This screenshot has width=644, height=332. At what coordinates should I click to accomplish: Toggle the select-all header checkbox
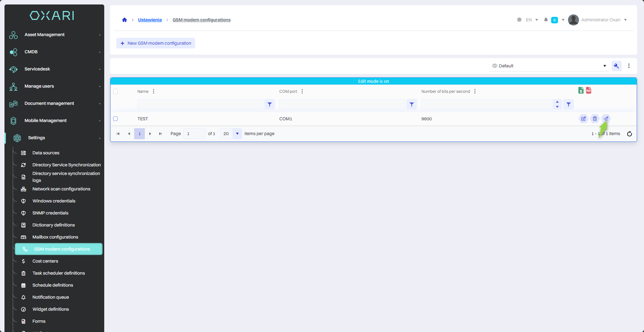click(x=116, y=91)
